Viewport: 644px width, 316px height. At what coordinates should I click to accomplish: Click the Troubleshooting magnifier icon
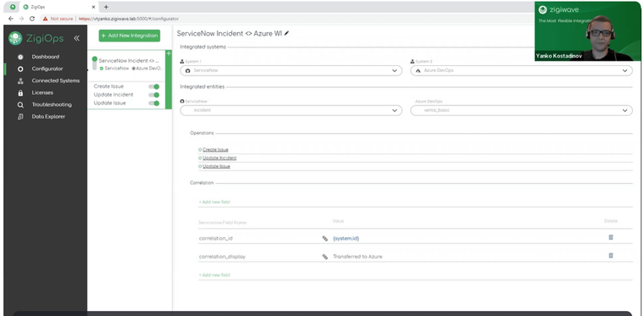[20, 105]
